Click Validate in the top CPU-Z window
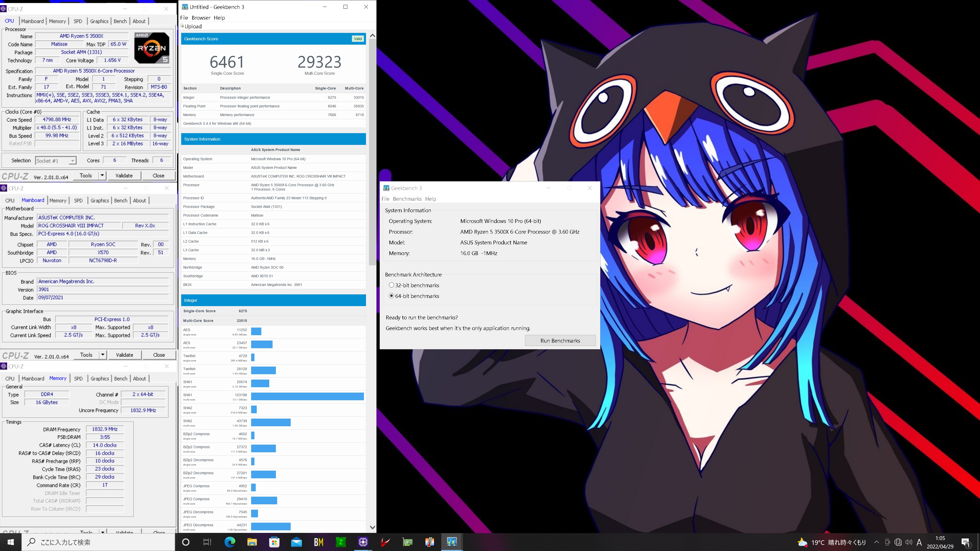Viewport: 980px width, 551px height. 124,176
